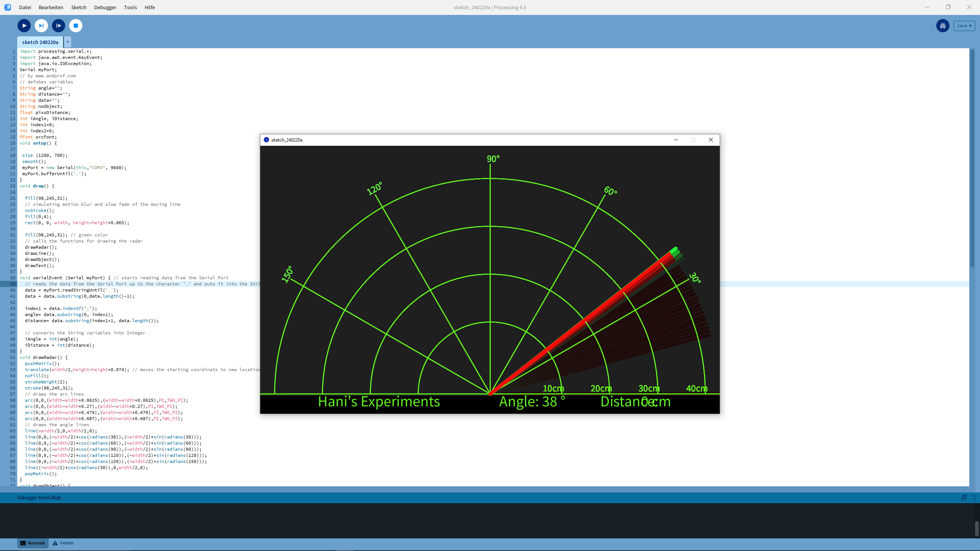Screen dimensions: 980x551
Task: Stop the running sketch
Action: pos(76,26)
